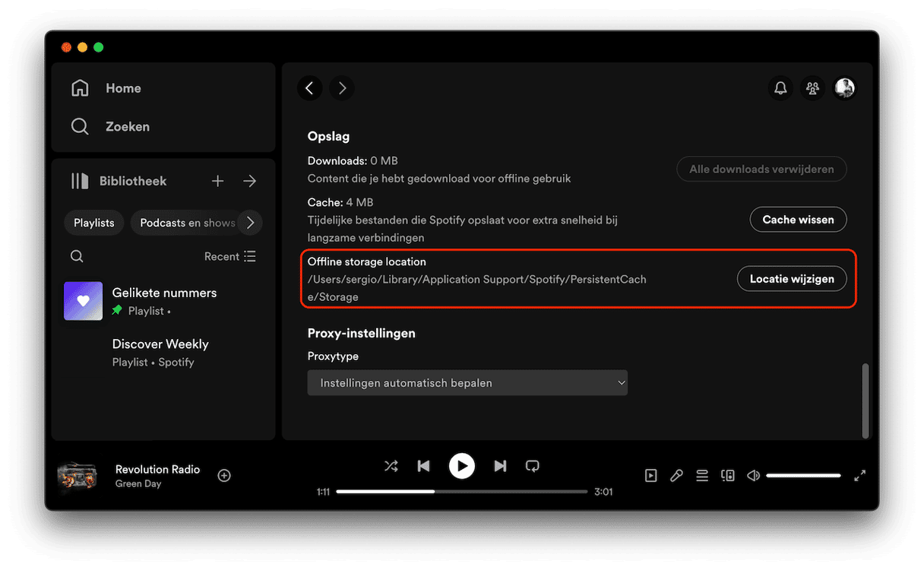This screenshot has width=924, height=570.
Task: Show more filter chips with chevron
Action: pyautogui.click(x=249, y=223)
